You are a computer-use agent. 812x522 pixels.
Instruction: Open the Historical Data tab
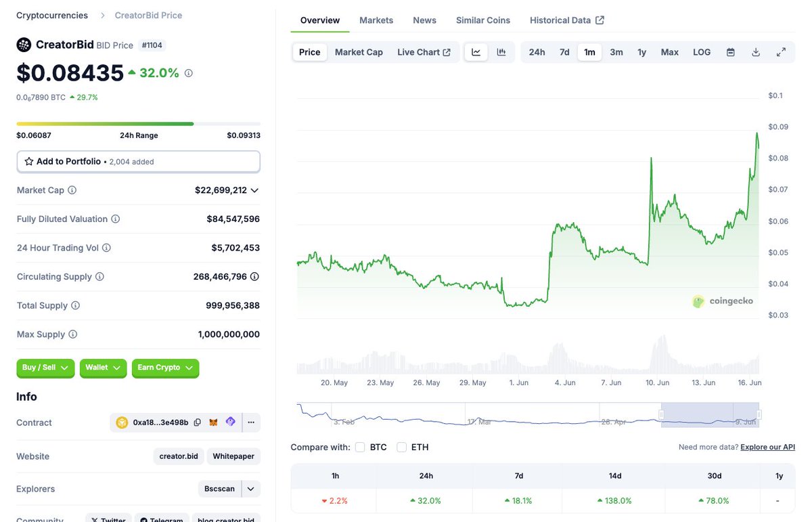pos(567,20)
